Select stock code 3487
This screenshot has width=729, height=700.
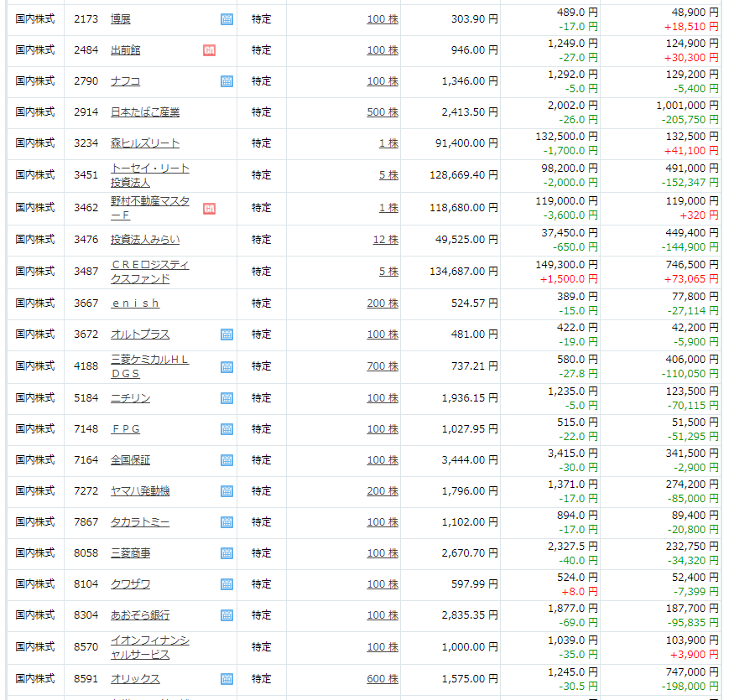(x=86, y=272)
